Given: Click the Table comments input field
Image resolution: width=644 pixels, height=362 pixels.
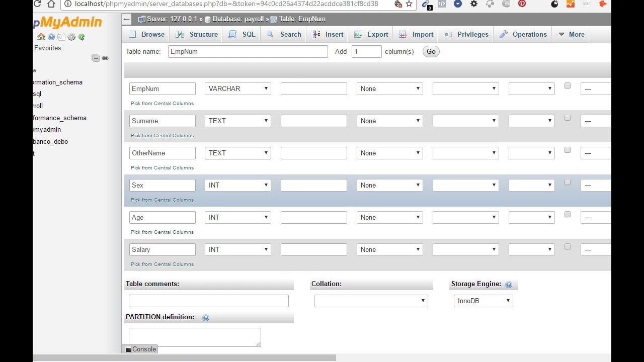Looking at the screenshot, I should [209, 301].
